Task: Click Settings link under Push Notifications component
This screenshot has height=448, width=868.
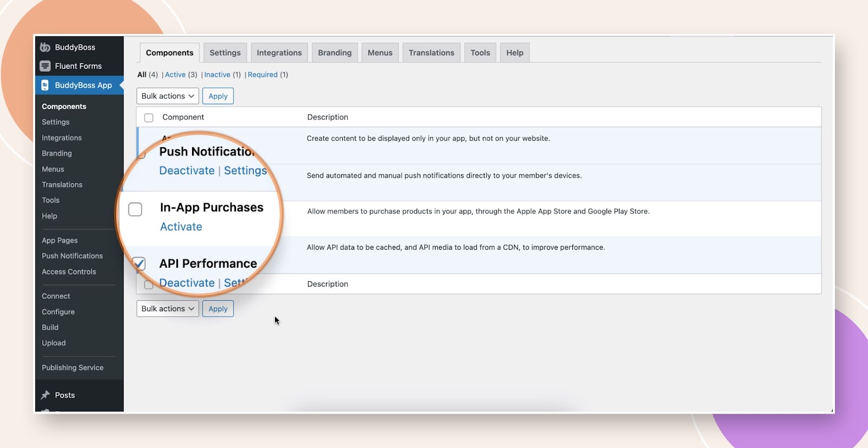Action: coord(245,171)
